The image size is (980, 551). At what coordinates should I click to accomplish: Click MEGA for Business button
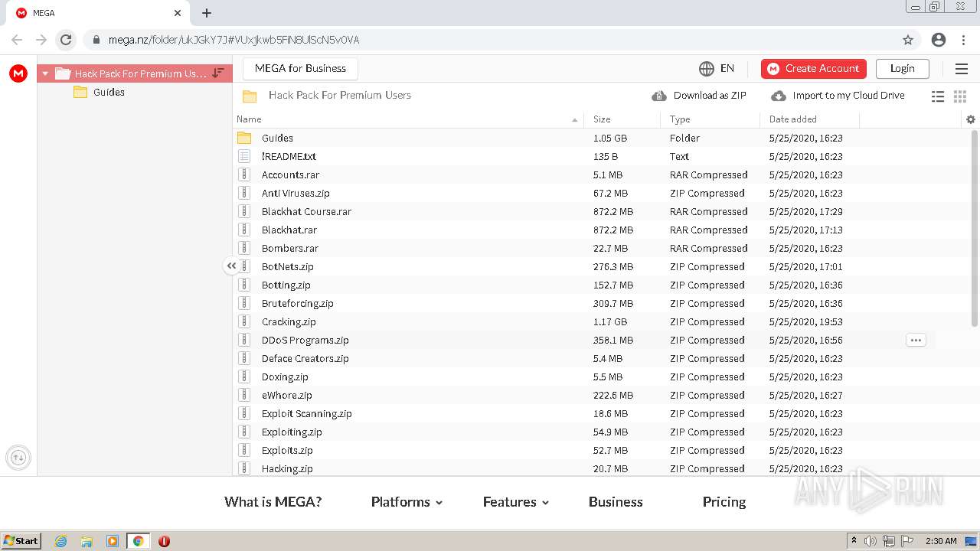coord(300,68)
